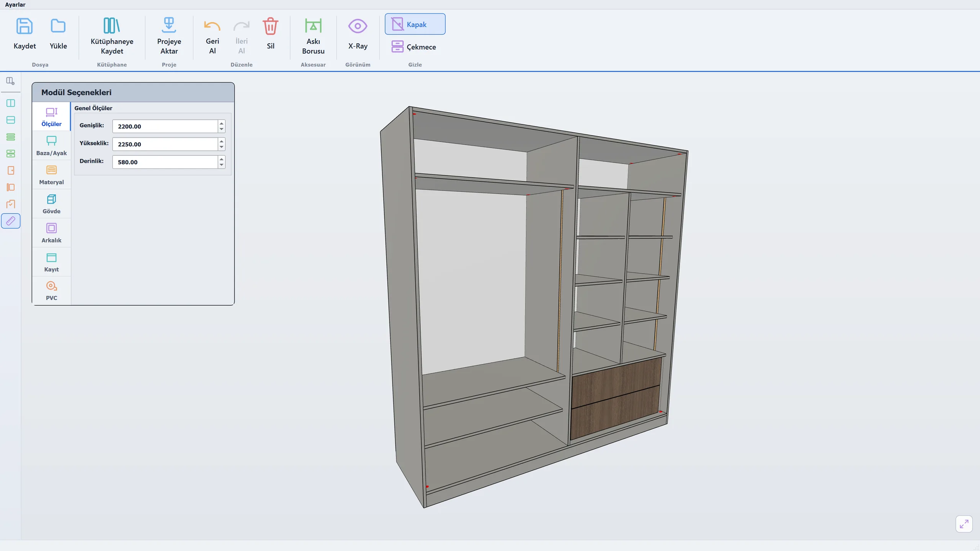Click the Derinlik input field
Screen dimensions: 980x551
click(165, 162)
